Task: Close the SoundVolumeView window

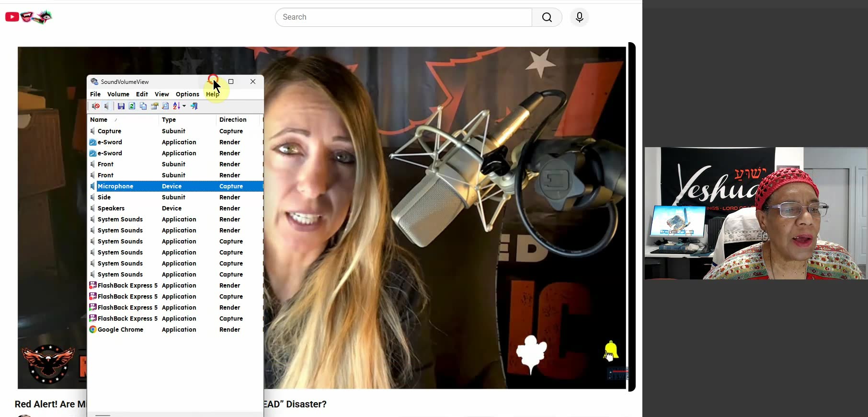Action: 253,81
